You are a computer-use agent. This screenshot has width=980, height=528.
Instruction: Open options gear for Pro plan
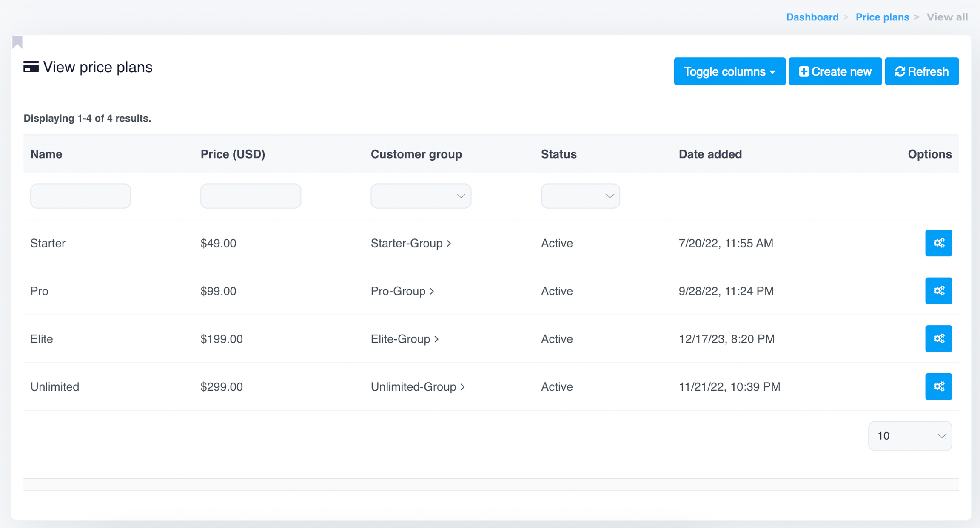coord(938,291)
